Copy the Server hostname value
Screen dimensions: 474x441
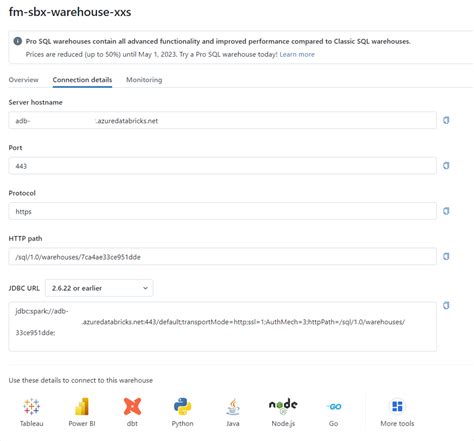pyautogui.click(x=446, y=120)
